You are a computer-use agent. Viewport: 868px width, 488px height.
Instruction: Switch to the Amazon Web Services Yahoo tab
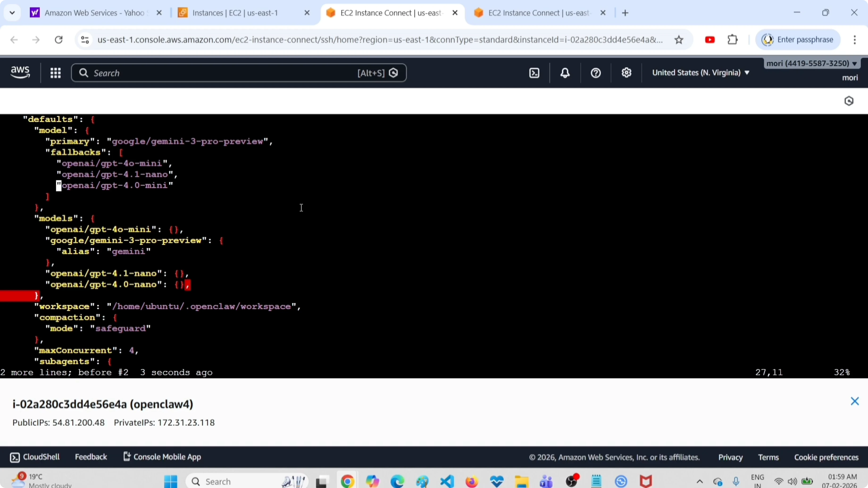tap(94, 13)
